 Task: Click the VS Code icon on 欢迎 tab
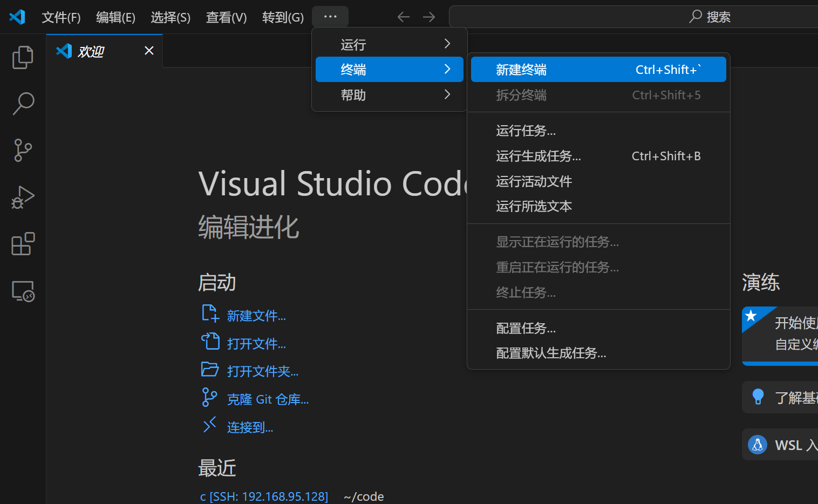(64, 51)
